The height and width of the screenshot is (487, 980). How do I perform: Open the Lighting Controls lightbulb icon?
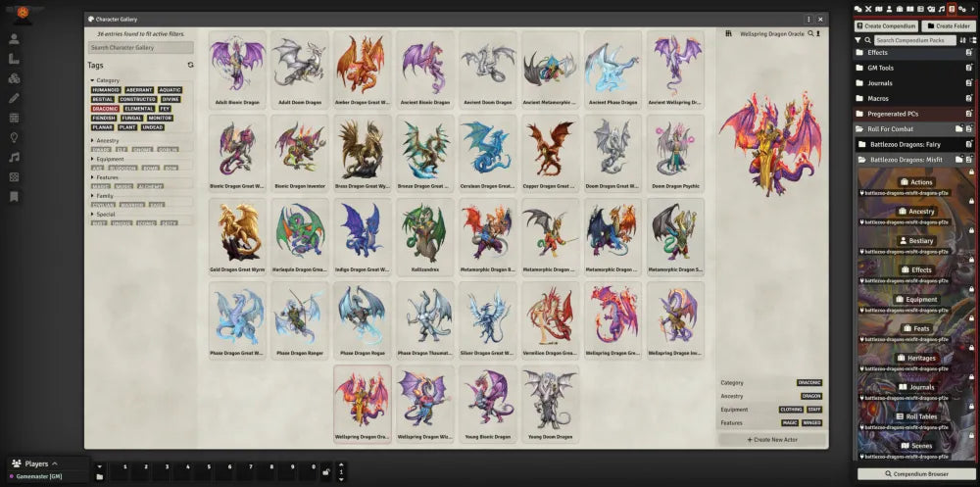click(14, 137)
